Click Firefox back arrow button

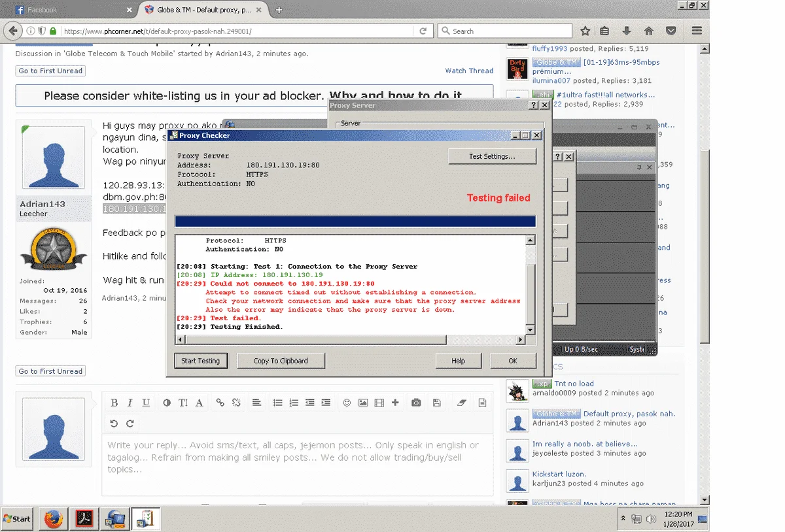12,31
